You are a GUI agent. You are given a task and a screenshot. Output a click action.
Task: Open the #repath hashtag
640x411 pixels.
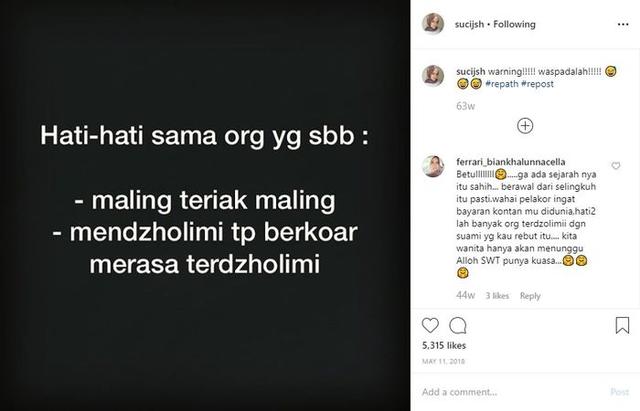tap(502, 84)
